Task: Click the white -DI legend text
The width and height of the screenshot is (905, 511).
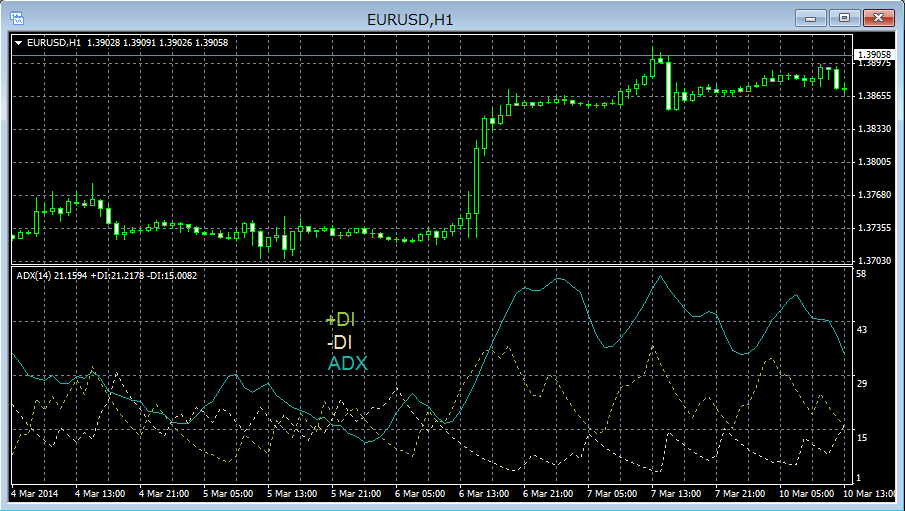Action: pyautogui.click(x=340, y=342)
